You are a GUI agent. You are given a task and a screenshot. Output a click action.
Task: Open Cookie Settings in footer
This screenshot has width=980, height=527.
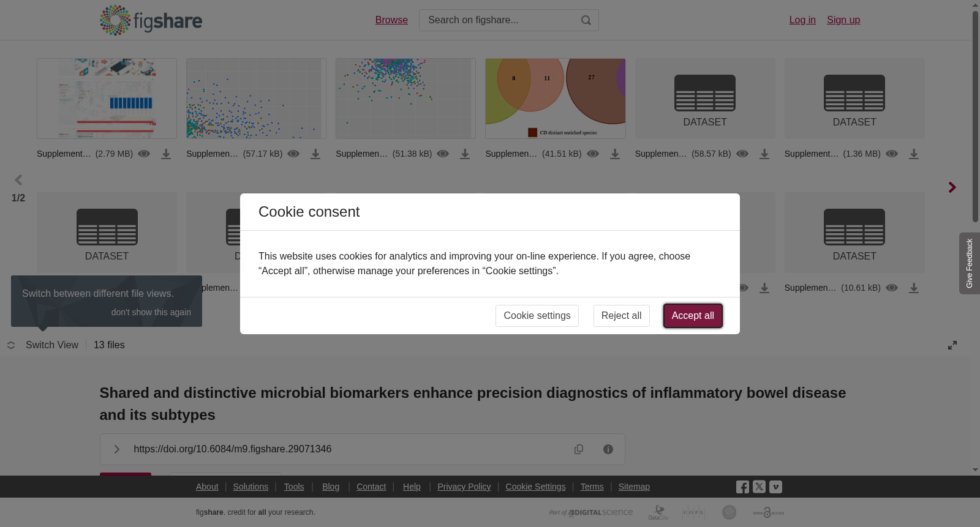point(535,487)
